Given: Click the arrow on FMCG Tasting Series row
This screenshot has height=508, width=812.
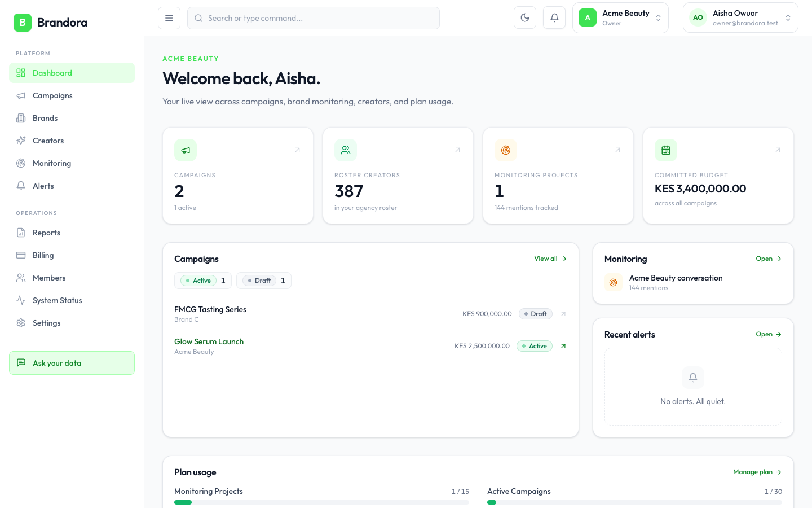Looking at the screenshot, I should point(563,314).
